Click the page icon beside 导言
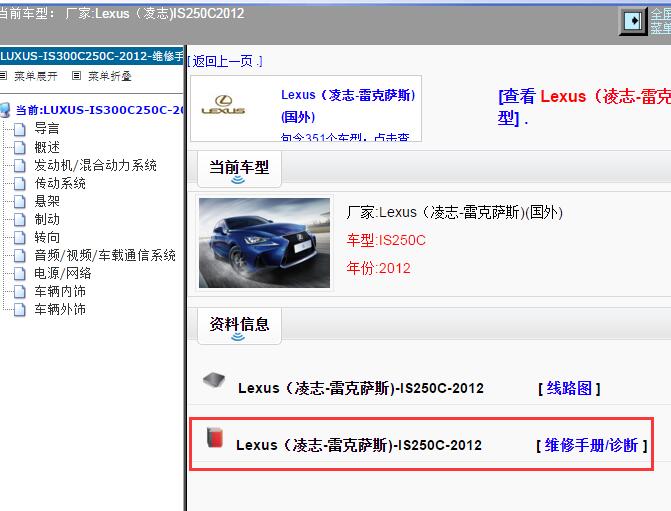The image size is (671, 511). click(x=19, y=129)
